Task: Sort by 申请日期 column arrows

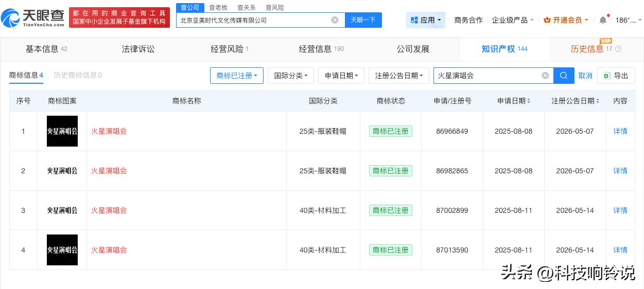Action: click(529, 101)
